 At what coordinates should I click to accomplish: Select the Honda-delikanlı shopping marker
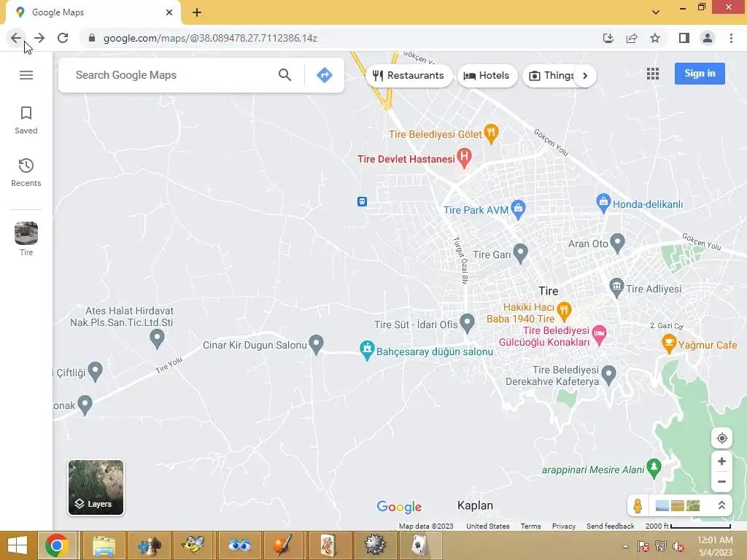click(603, 203)
